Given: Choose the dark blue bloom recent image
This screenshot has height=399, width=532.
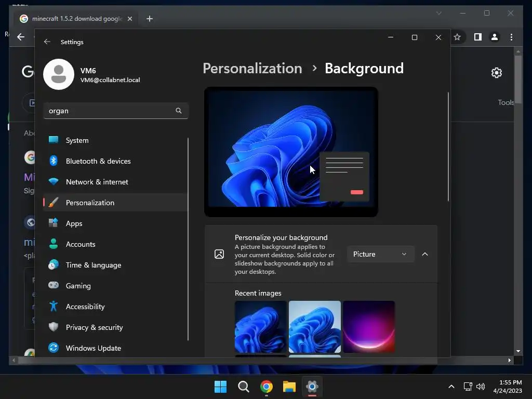Looking at the screenshot, I should tap(261, 327).
